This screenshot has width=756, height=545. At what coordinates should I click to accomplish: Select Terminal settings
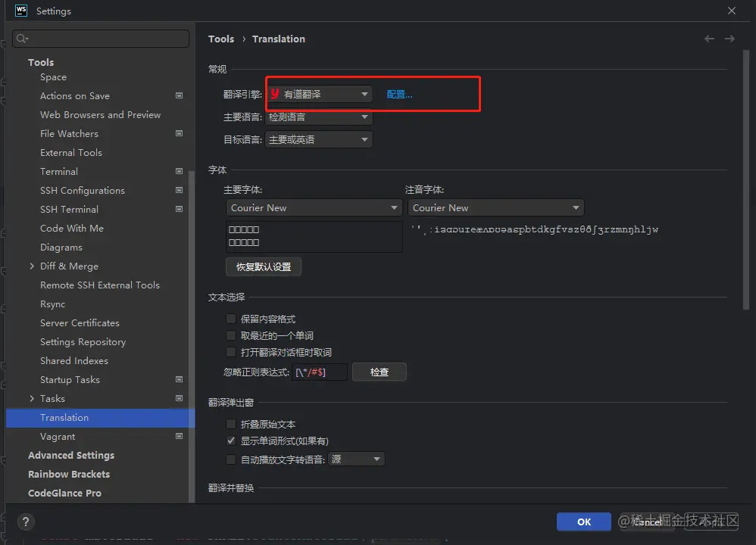(x=59, y=172)
